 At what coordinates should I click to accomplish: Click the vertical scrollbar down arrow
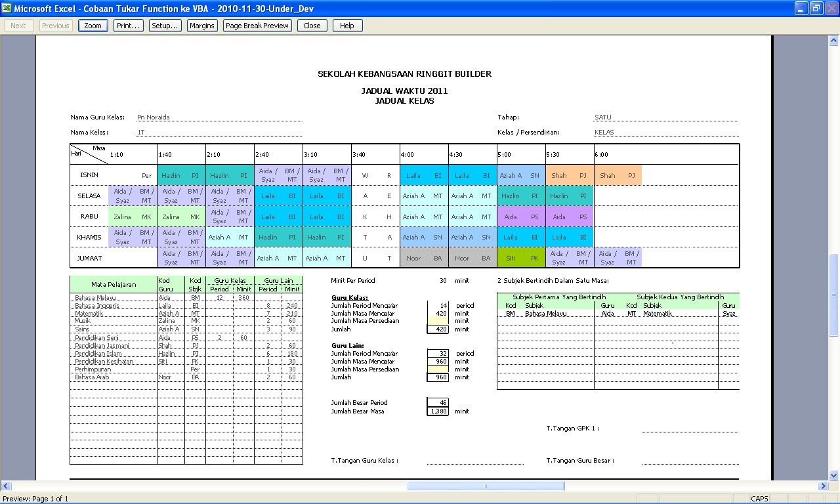tap(834, 475)
